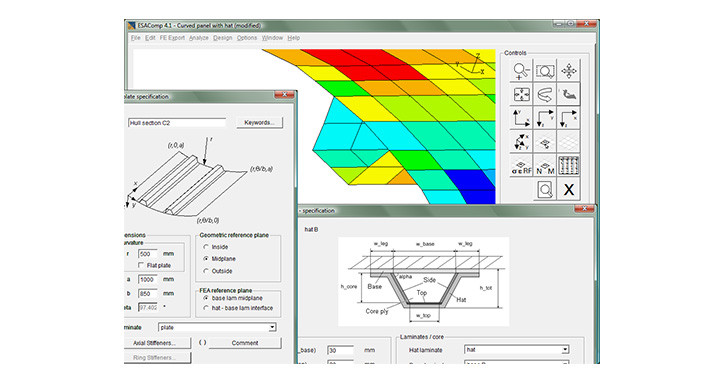
Task: Choose the Outside reference plane option
Action: pos(206,271)
